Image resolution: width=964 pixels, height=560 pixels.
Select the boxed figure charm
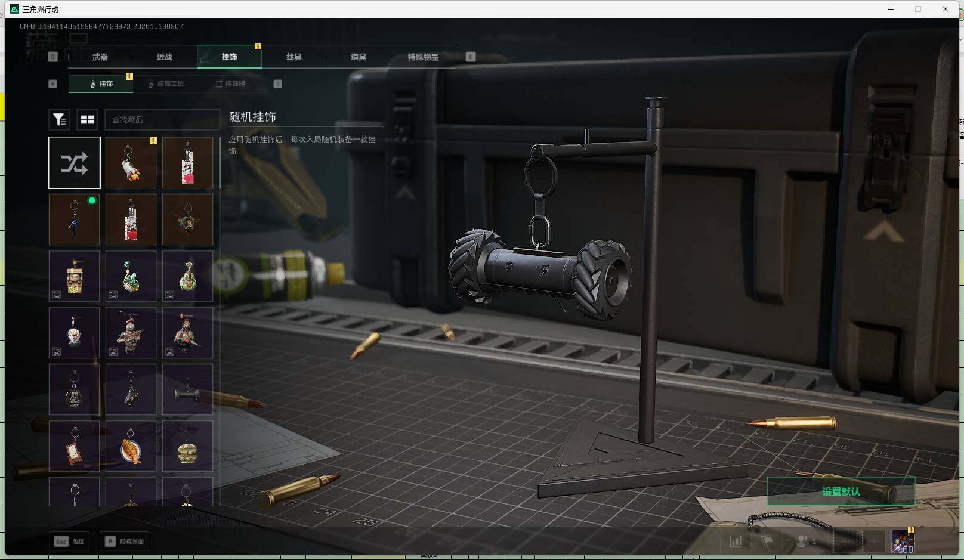tap(74, 276)
